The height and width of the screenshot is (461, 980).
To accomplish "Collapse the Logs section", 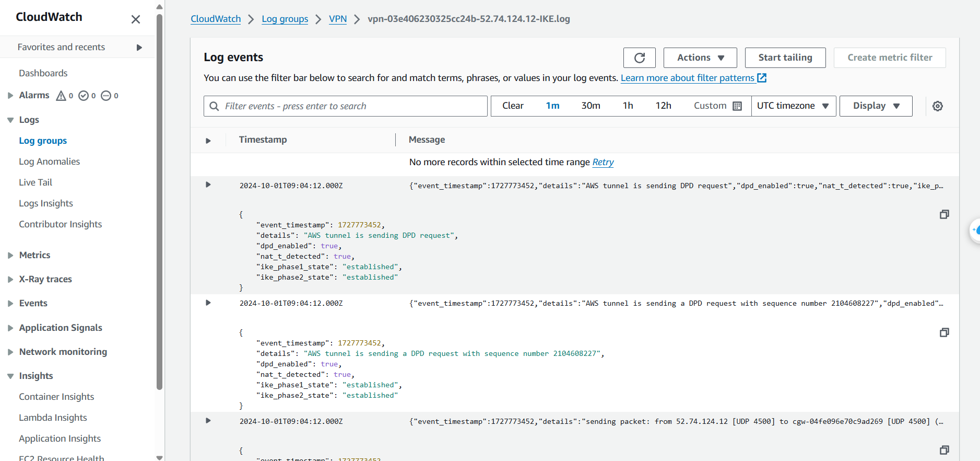I will pos(10,120).
